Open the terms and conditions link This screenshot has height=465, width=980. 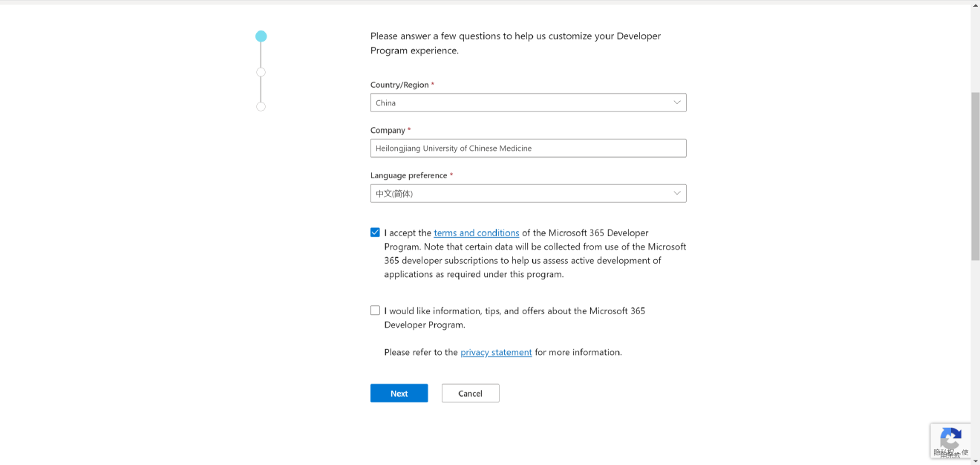coord(476,232)
